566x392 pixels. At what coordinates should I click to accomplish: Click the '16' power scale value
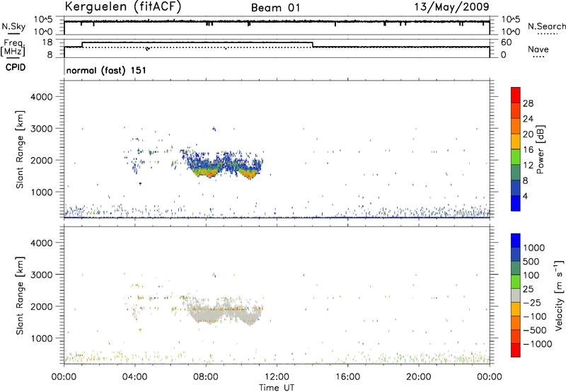point(528,150)
